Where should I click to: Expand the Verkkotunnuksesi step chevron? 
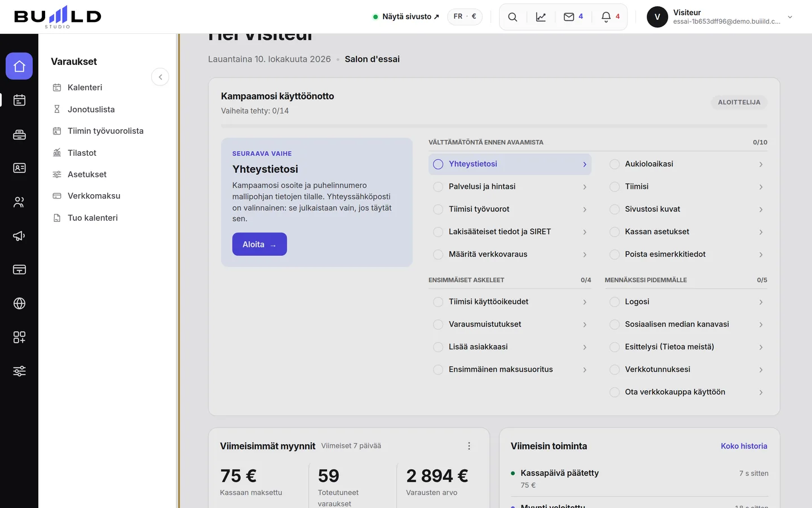761,370
